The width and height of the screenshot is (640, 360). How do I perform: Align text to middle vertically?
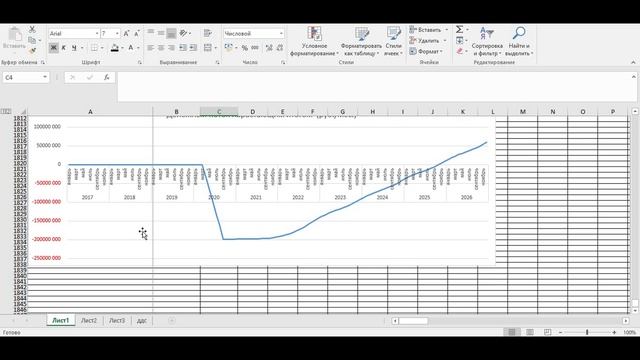click(x=161, y=33)
